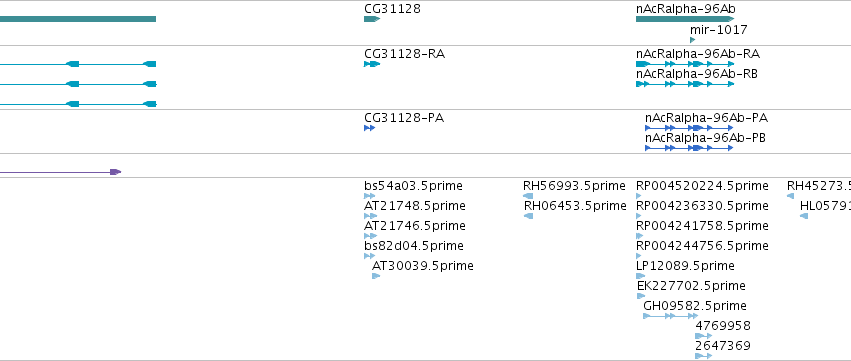
Task: Select the RH56993.5prime EST arrow
Action: (528, 196)
